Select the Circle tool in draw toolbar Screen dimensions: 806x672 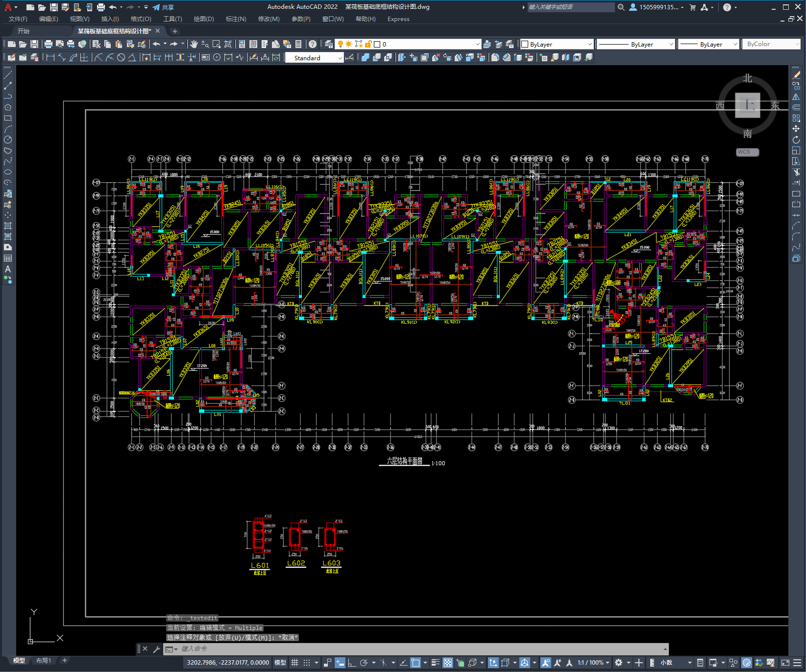(x=7, y=140)
